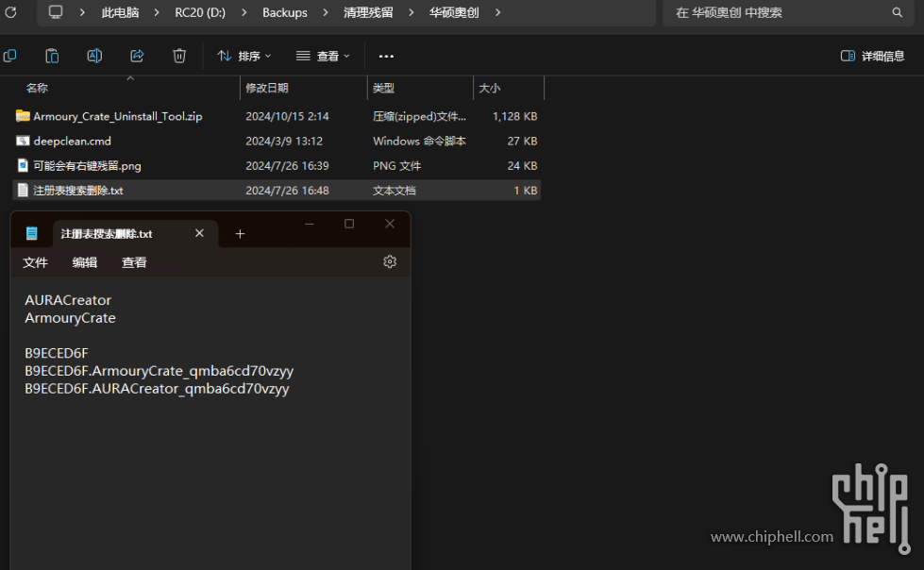This screenshot has height=570, width=924.
Task: Click the Notepad app icon in title bar
Action: [x=32, y=233]
